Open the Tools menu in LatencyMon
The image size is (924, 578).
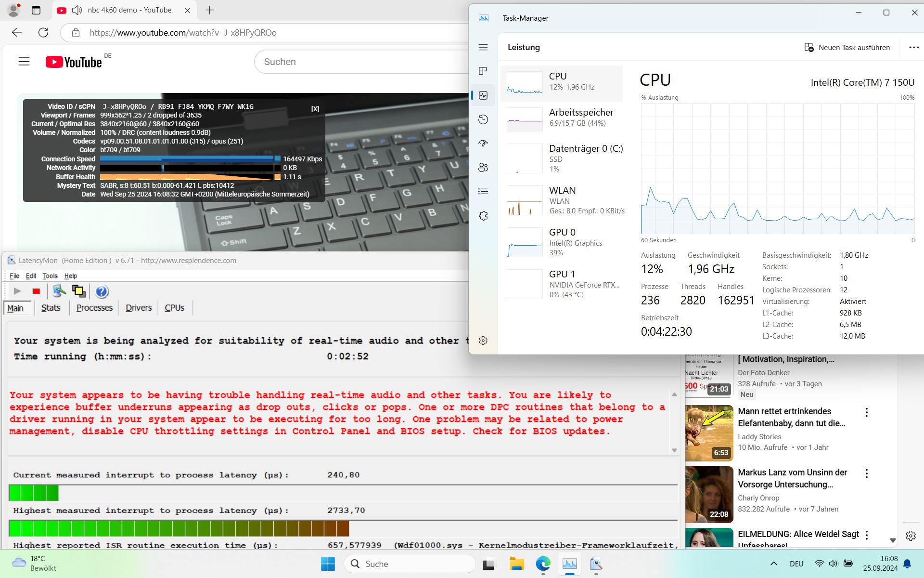(50, 276)
